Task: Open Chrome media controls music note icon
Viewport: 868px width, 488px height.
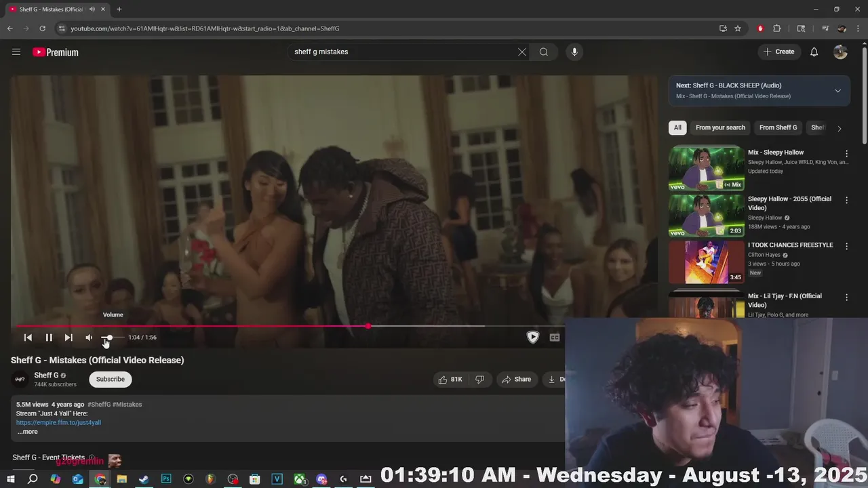Action: pyautogui.click(x=825, y=28)
